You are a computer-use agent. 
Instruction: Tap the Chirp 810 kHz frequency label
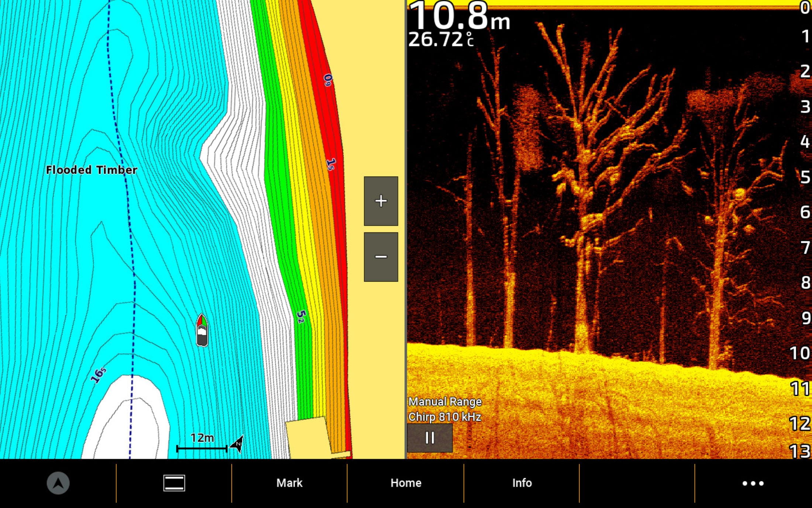pos(445,417)
